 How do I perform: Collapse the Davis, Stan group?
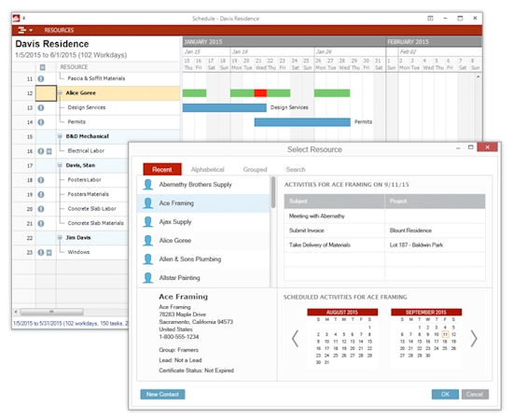point(60,165)
